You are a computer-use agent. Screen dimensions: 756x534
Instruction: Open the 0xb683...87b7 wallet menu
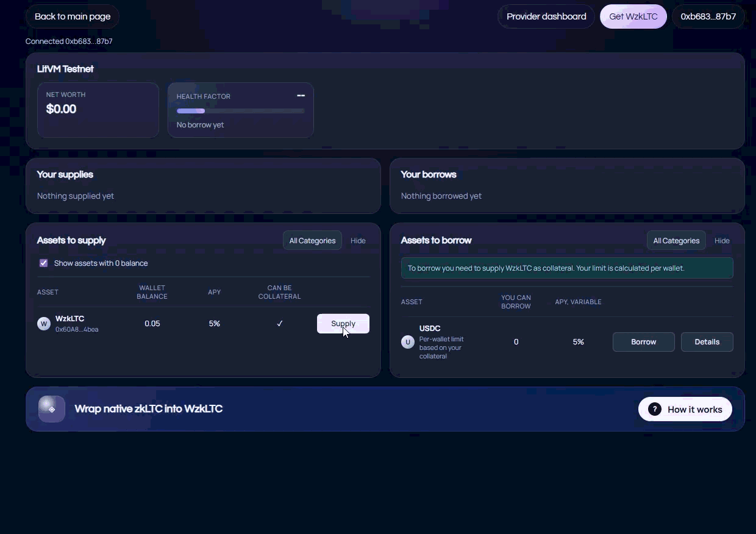(708, 16)
